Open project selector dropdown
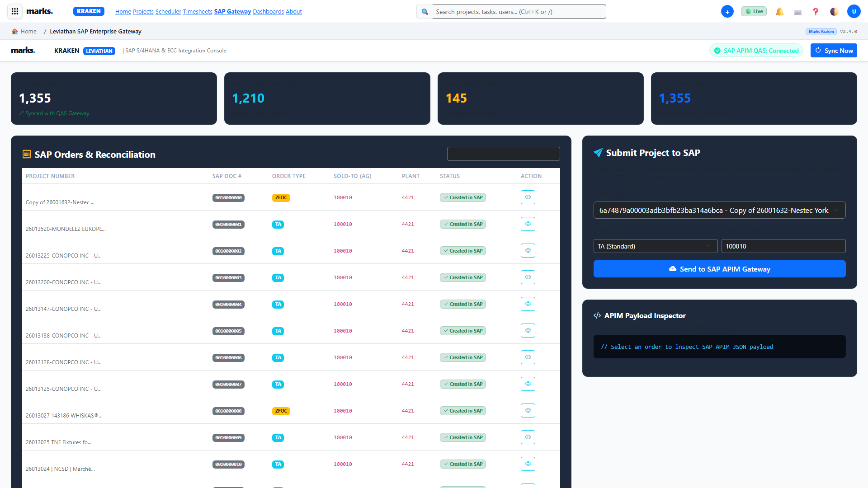This screenshot has height=488, width=868. click(719, 210)
